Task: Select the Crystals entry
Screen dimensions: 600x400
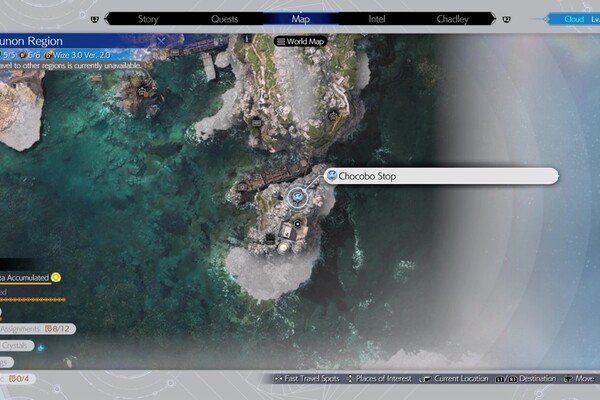Action: pyautogui.click(x=16, y=346)
